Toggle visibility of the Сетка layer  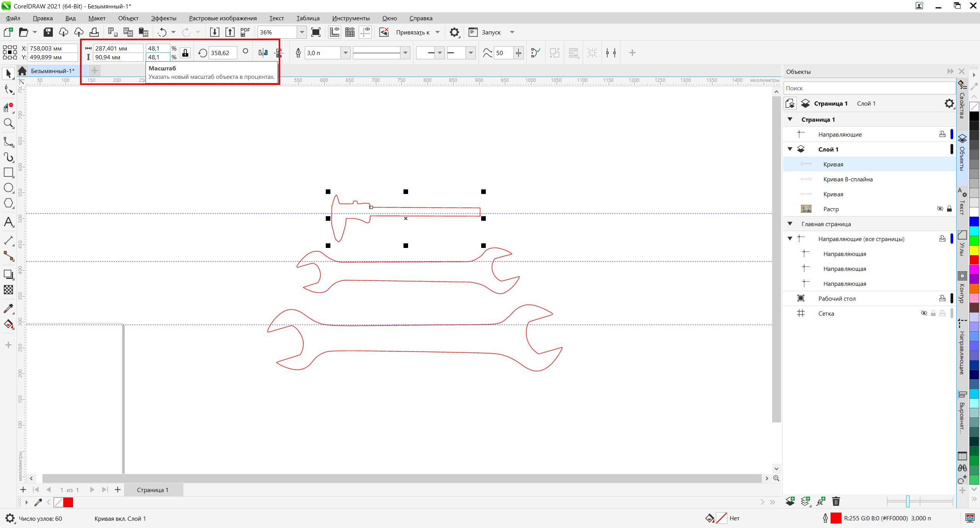click(924, 313)
